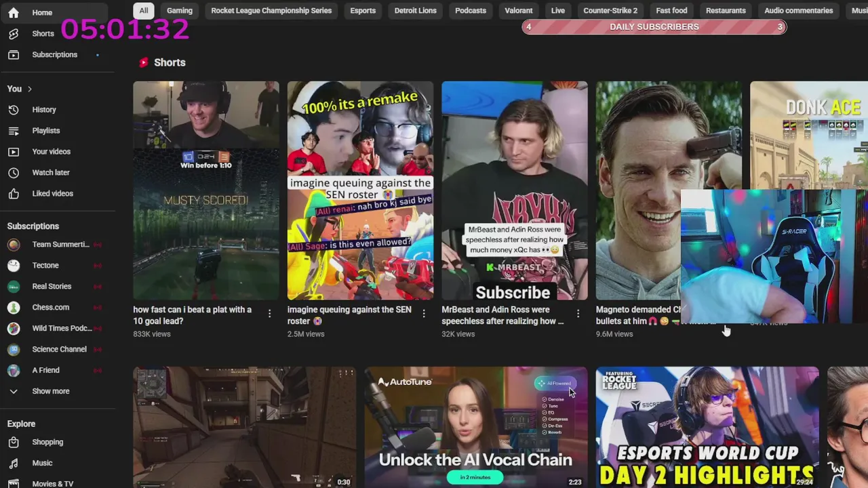Image resolution: width=868 pixels, height=488 pixels.
Task: Select the Live filter chip
Action: tap(558, 10)
